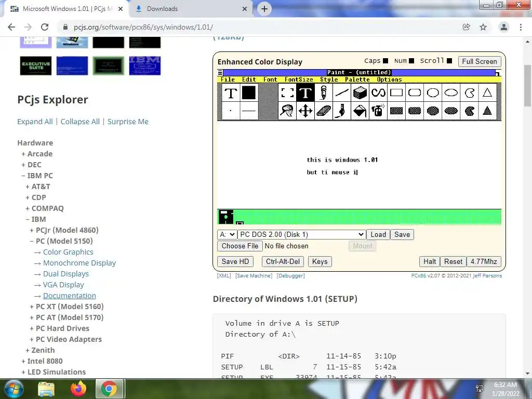This screenshot has height=399, width=532.
Task: Open the Paint window system menu box
Action: click(x=220, y=72)
